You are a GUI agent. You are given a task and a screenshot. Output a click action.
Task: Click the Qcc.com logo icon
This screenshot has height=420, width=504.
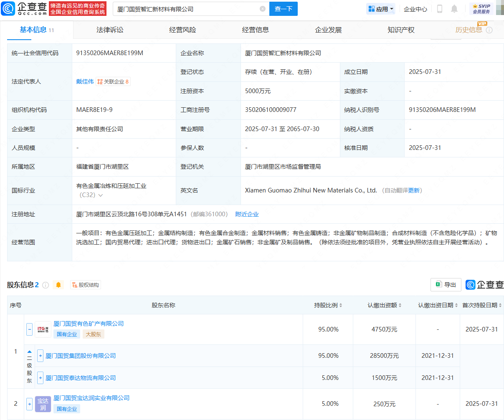(x=8, y=8)
